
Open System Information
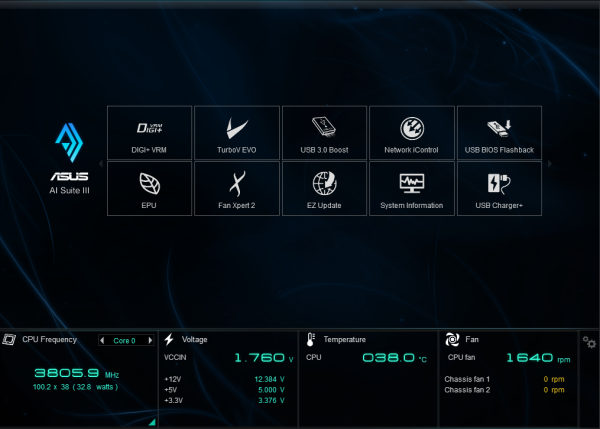click(412, 189)
